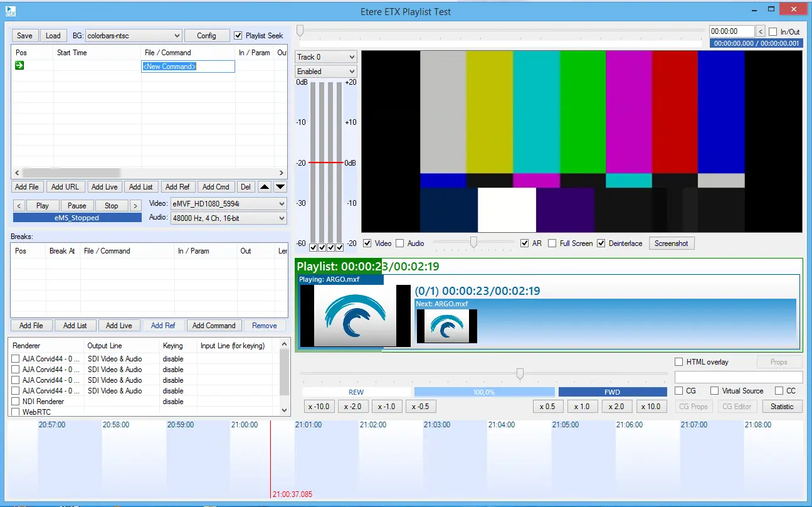Image resolution: width=812 pixels, height=507 pixels.
Task: Click the playback speed slider handle
Action: 520,374
